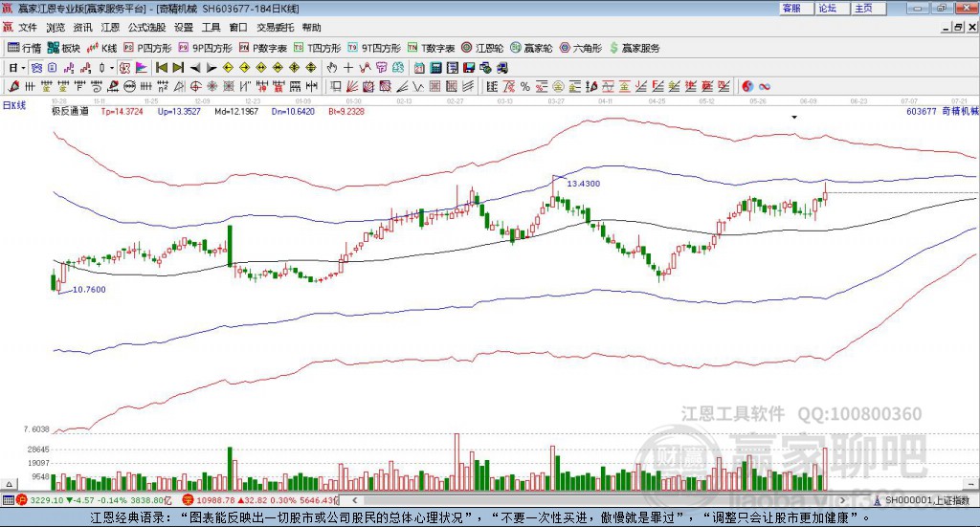Click the small black dropdown triangle above chart
980x527 pixels.
click(x=794, y=117)
